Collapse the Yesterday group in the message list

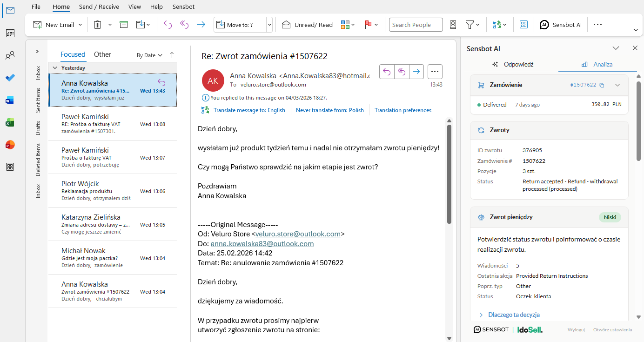coord(55,68)
